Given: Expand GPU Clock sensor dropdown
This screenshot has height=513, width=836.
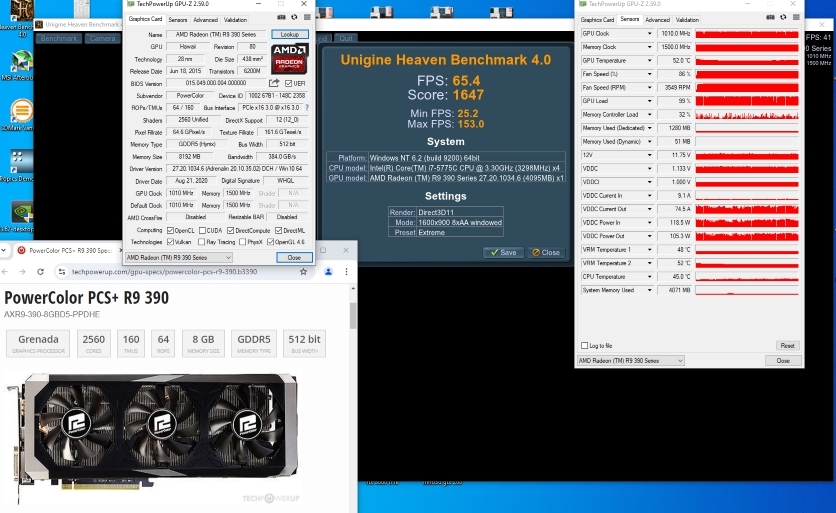Looking at the screenshot, I should [649, 34].
